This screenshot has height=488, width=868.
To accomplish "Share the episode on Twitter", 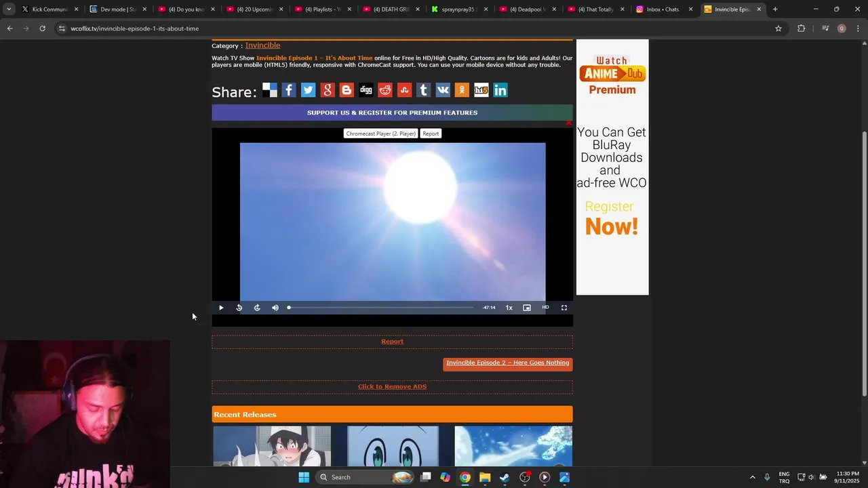I will click(308, 90).
